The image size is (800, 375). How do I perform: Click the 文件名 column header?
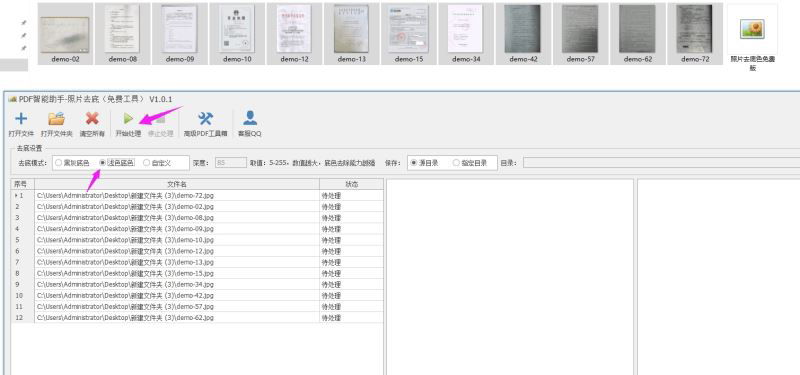coord(177,184)
